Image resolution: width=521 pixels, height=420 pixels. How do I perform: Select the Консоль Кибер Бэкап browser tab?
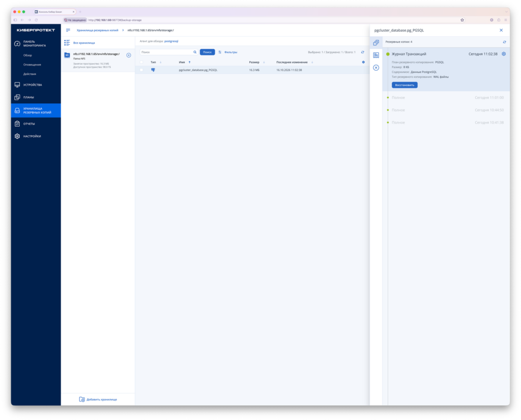(54, 12)
